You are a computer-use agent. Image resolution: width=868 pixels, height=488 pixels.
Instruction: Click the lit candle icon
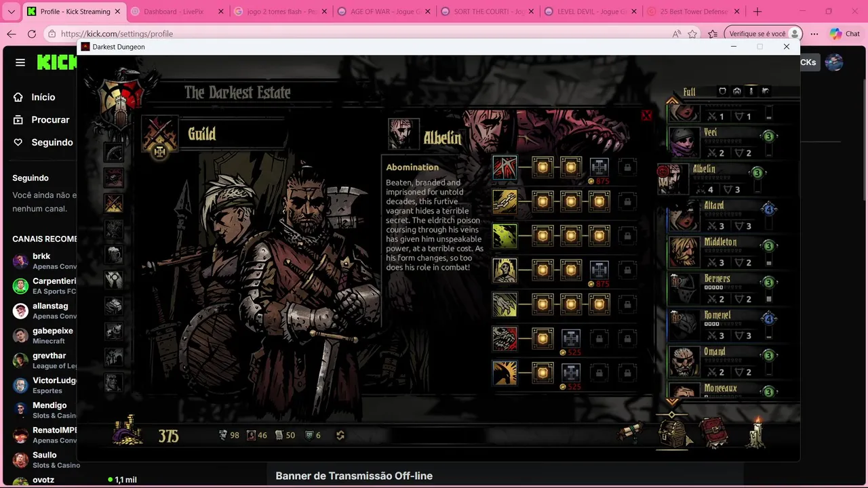click(755, 432)
